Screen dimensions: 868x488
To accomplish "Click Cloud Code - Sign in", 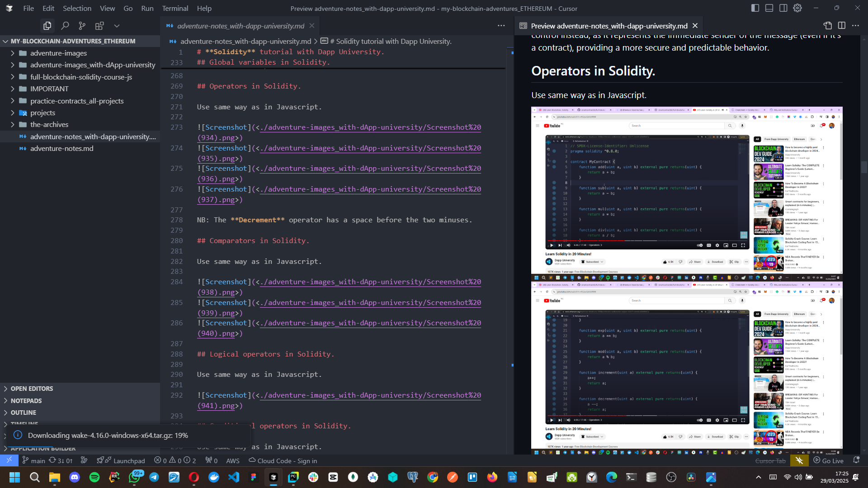I will 283,460.
